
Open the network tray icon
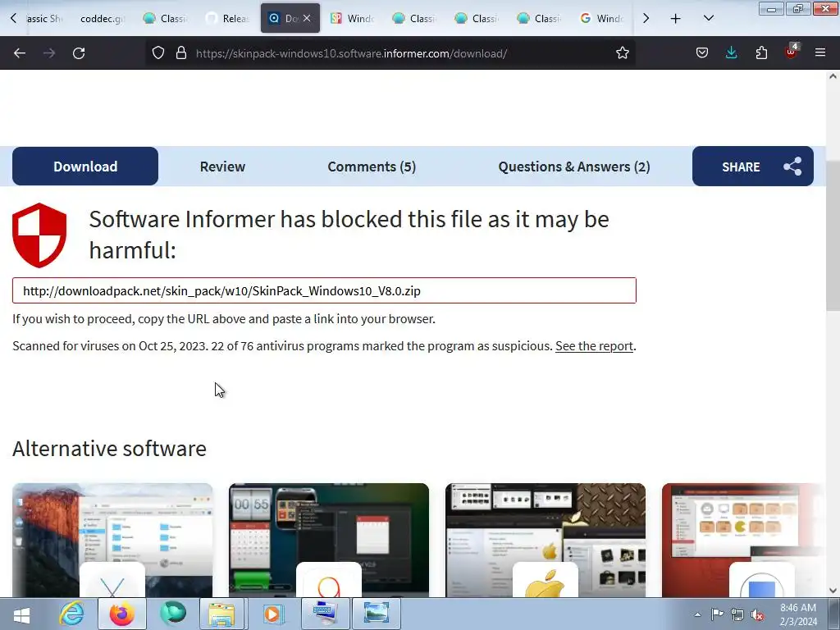click(x=737, y=614)
